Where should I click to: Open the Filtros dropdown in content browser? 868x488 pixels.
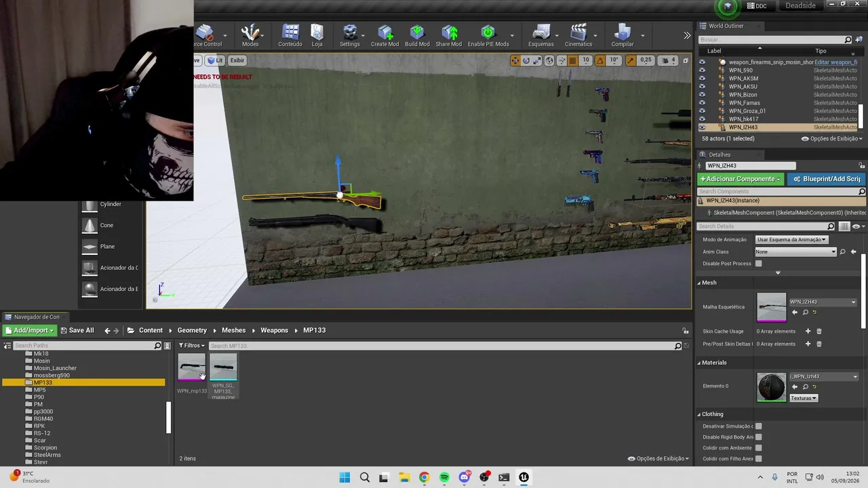tap(192, 346)
